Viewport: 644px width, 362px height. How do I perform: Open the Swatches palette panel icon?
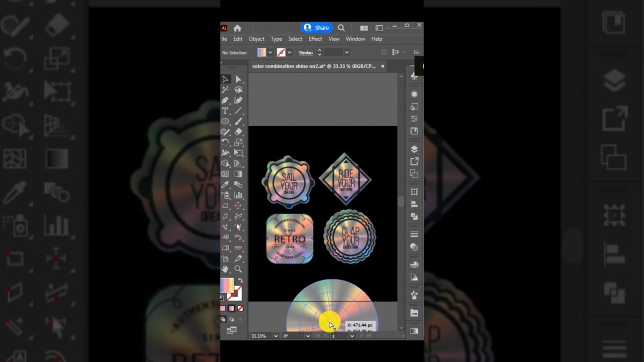coord(414,264)
